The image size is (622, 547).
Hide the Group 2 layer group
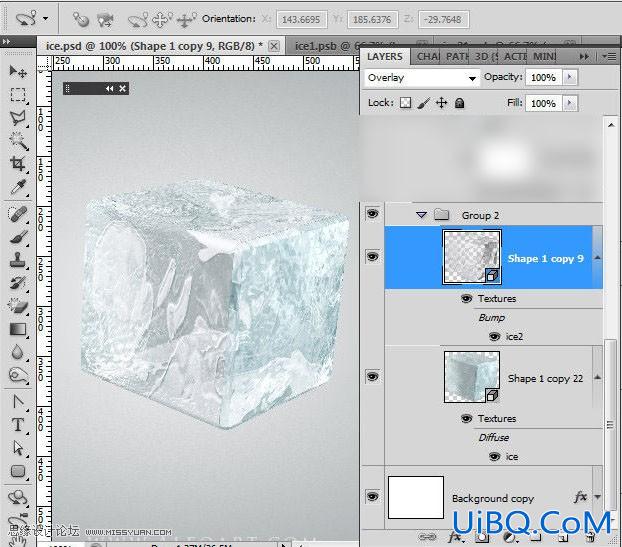tap(372, 214)
